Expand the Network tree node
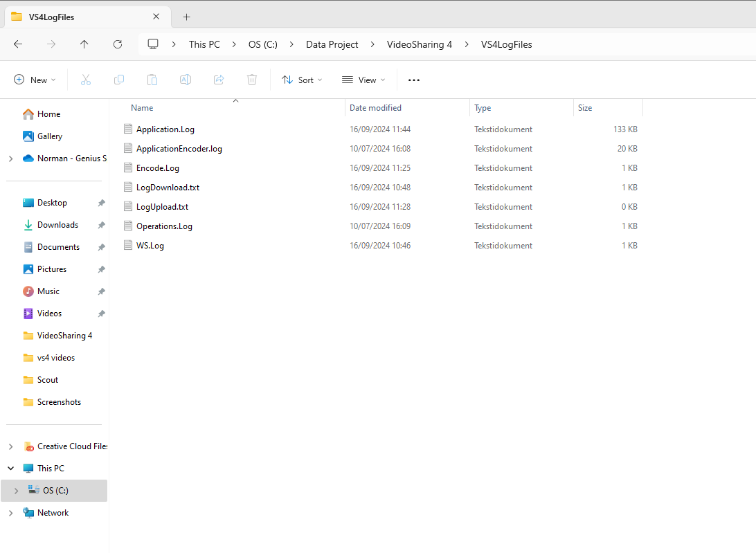Image resolution: width=756 pixels, height=553 pixels. pos(10,513)
